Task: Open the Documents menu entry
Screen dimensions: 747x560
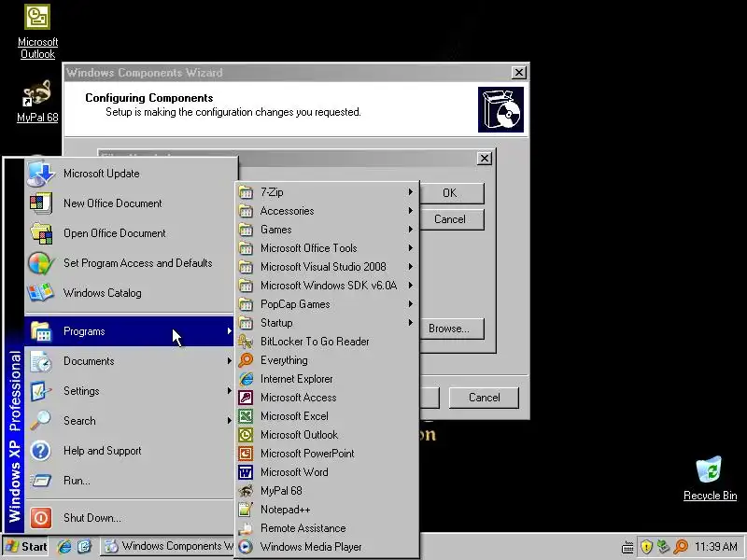Action: click(x=129, y=361)
